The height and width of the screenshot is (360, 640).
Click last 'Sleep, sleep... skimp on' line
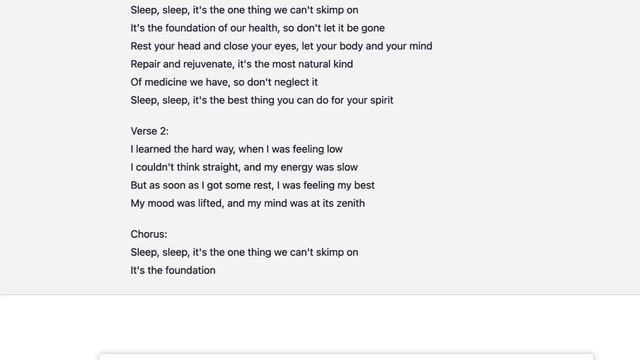(x=244, y=252)
